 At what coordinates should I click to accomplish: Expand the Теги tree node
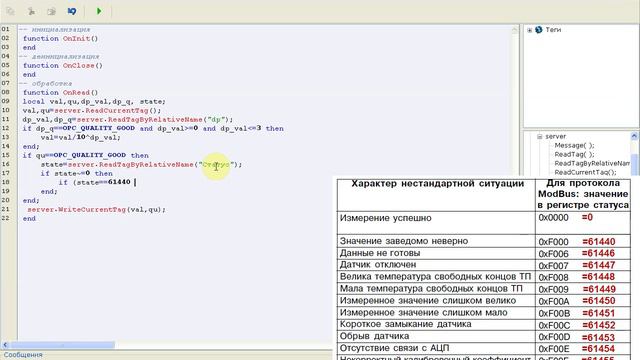click(x=529, y=30)
